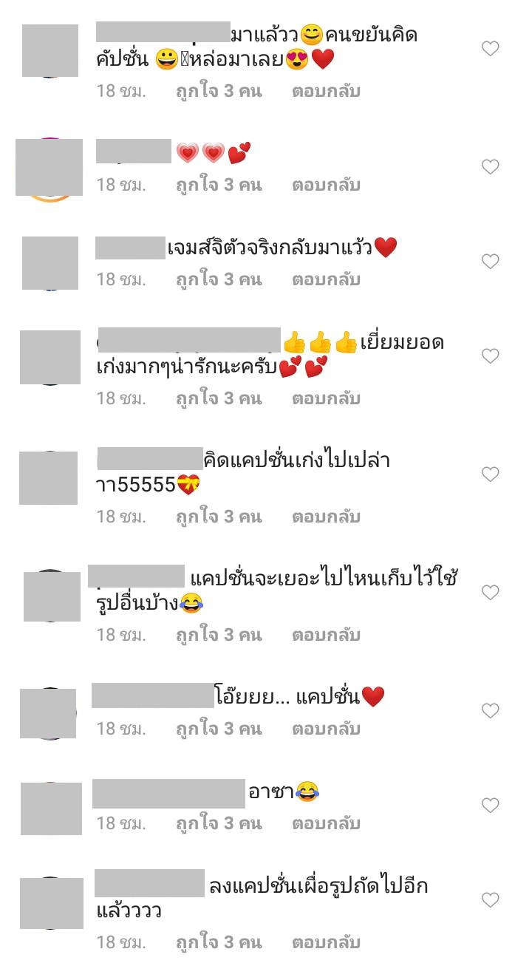Open avatar of the อาซา commenter

tap(51, 809)
